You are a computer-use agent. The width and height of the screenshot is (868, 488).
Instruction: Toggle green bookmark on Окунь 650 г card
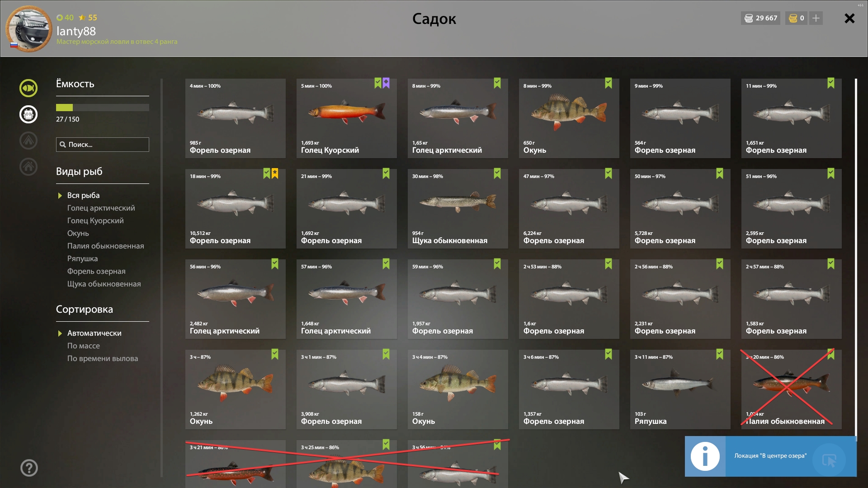coord(609,83)
